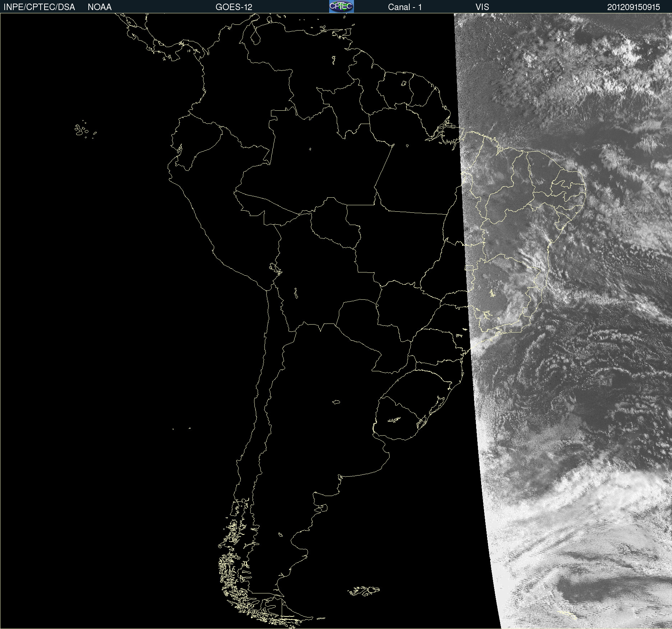Screen dimensions: 672x629
Task: Select the Canal - 1 label
Action: [405, 7]
